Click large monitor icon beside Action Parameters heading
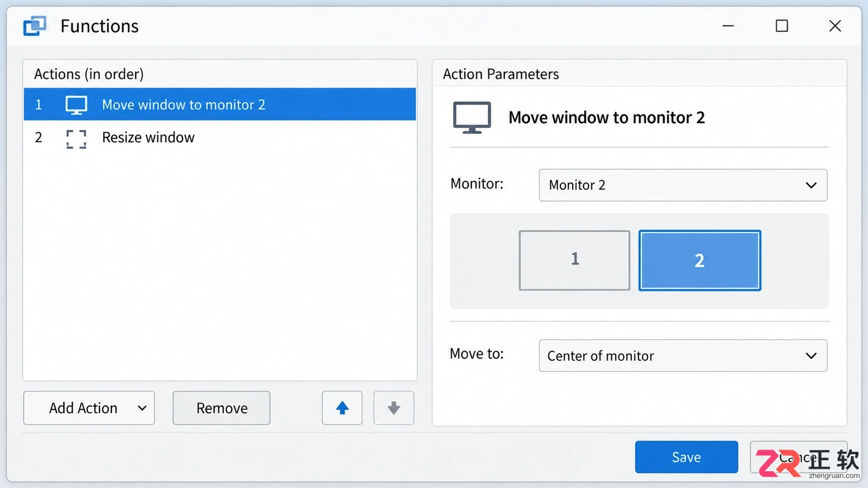This screenshot has width=868, height=488. point(472,117)
